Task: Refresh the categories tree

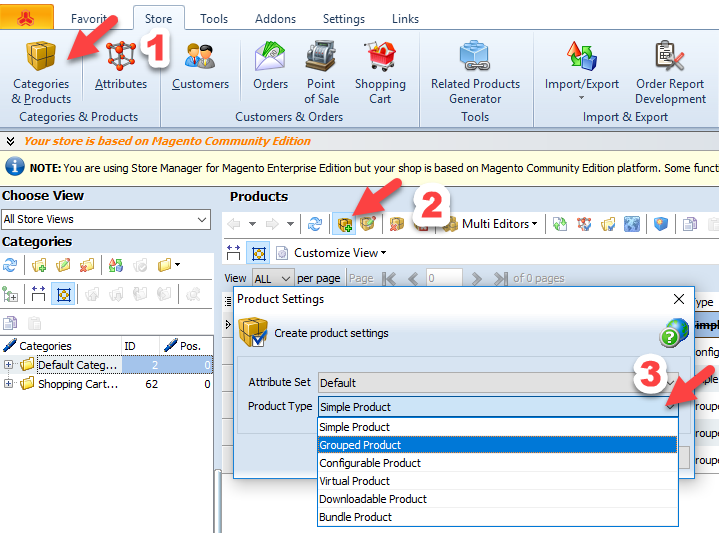Action: [x=10, y=265]
